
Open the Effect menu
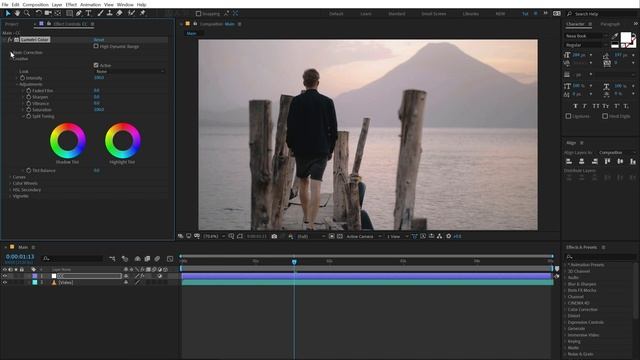click(71, 4)
